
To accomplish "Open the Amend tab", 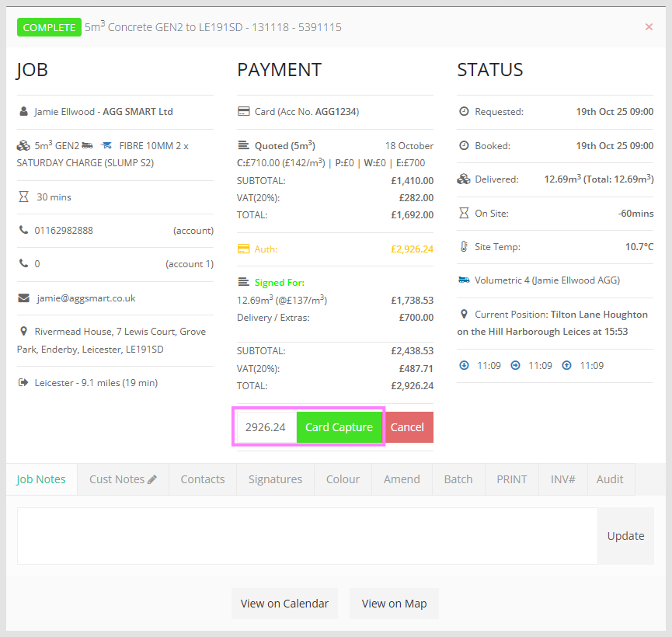I will (x=402, y=479).
